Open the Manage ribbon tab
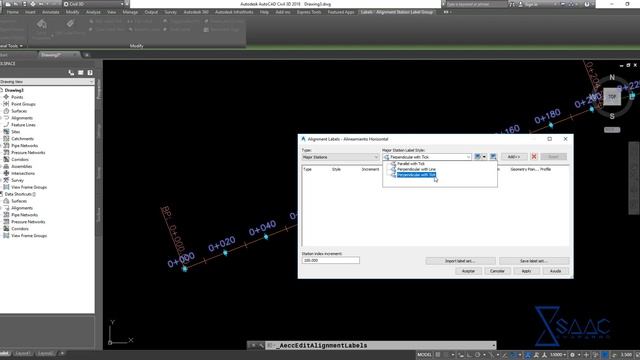Image resolution: width=640 pixels, height=360 pixels. coord(130,12)
